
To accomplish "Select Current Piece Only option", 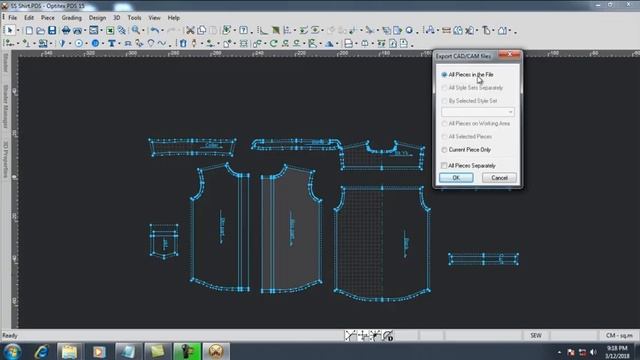I will tap(466, 150).
